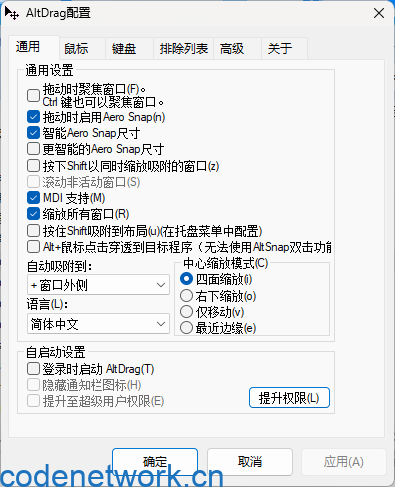Open the 语言 dropdown showing 简体中文
This screenshot has width=395, height=487.
[98, 324]
